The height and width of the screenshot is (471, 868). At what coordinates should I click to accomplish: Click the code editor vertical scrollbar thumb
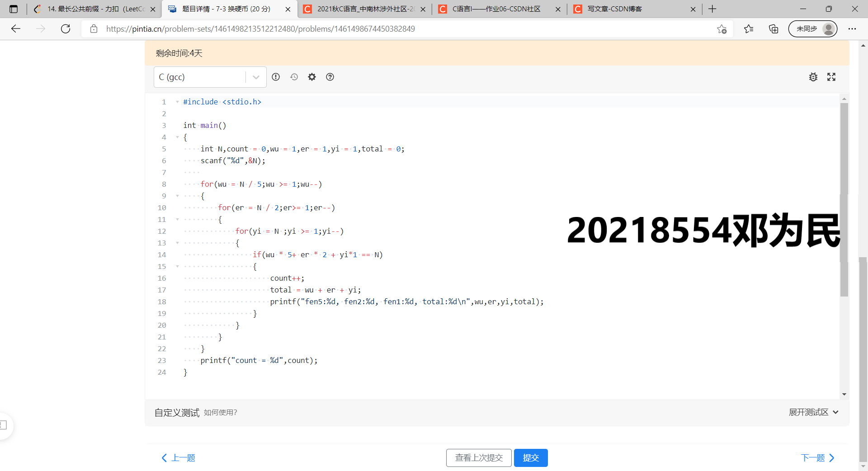coord(844,199)
